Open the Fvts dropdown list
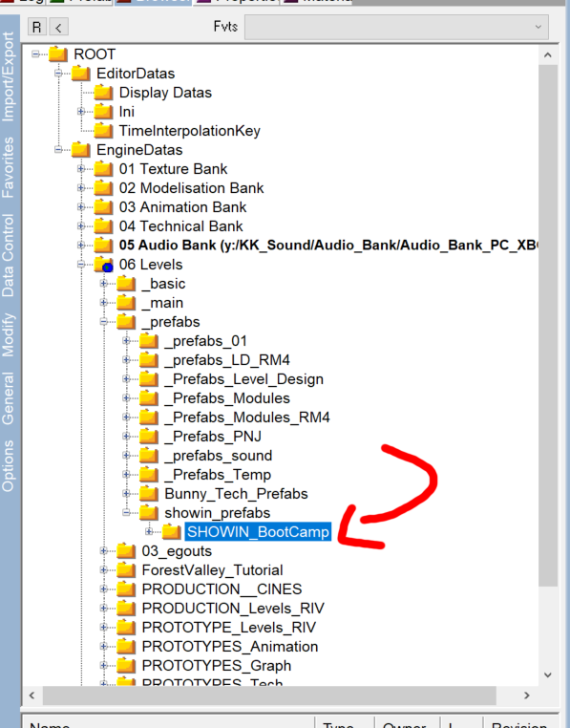Screen dimensions: 570x728 396,28
